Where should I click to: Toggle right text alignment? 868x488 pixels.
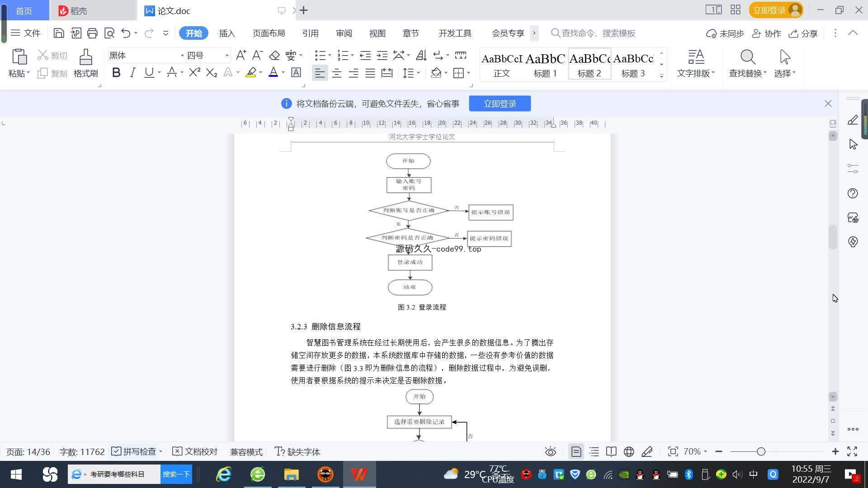tap(354, 73)
